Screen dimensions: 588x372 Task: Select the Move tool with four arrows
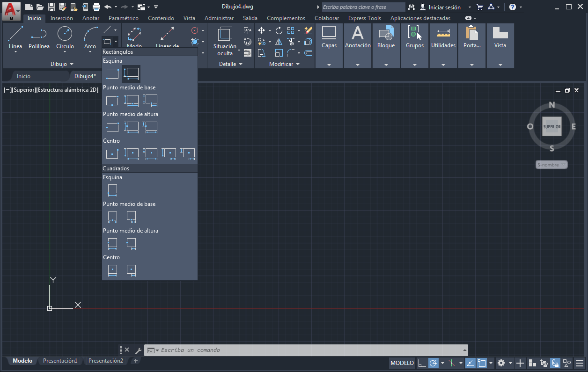[x=262, y=30]
